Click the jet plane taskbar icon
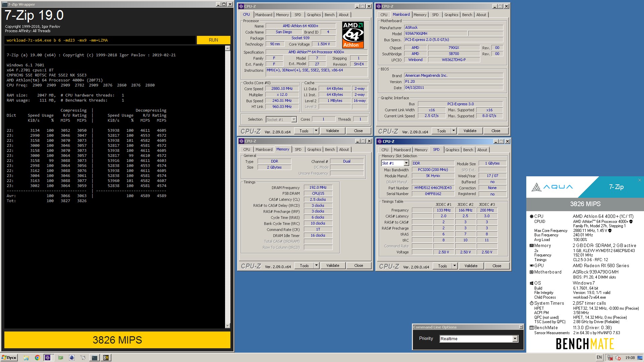 coord(83,358)
